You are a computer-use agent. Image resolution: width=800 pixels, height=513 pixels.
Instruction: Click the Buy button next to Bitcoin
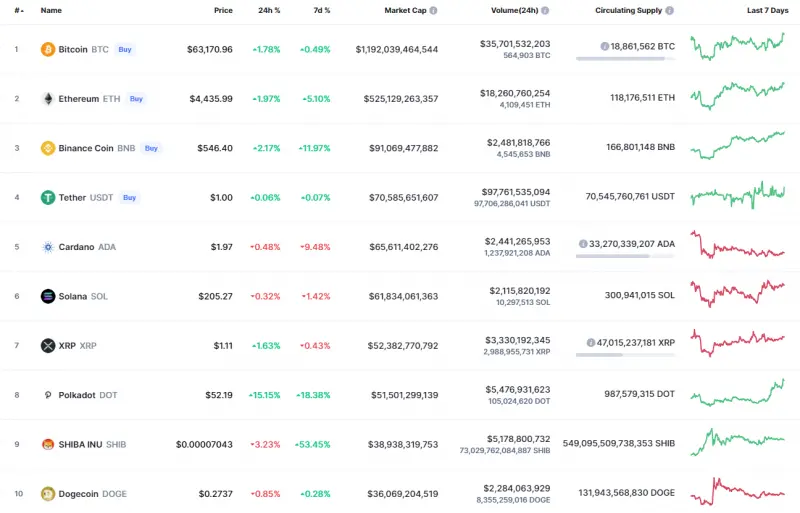pos(125,50)
